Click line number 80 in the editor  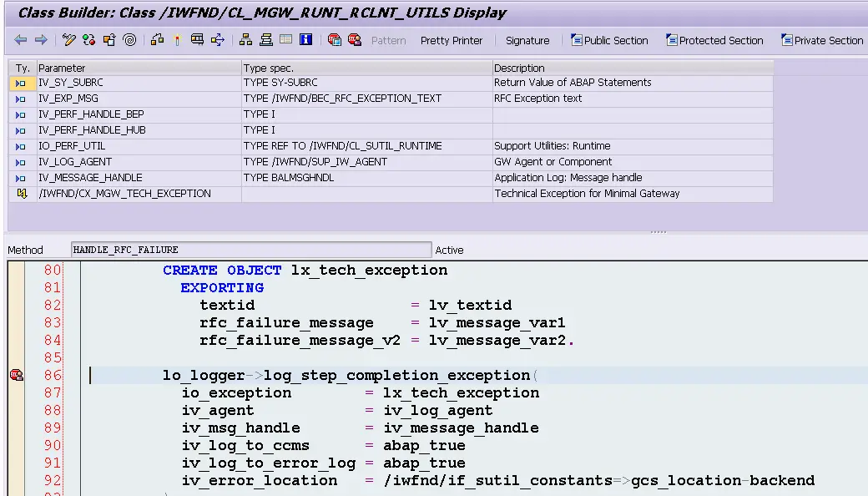53,271
